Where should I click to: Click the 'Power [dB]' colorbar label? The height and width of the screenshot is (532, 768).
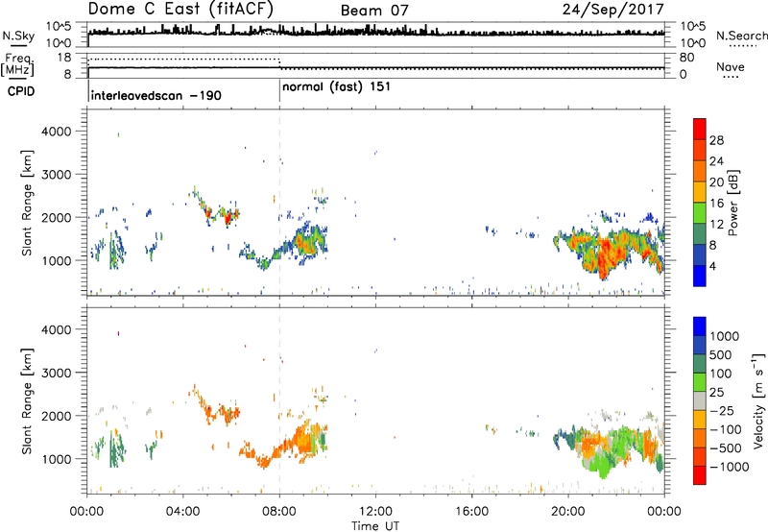[732, 203]
